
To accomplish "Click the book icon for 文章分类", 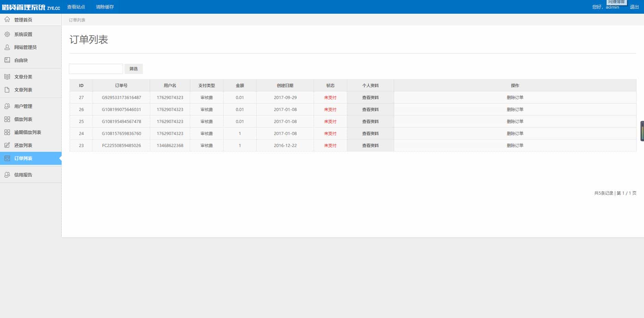I will click(7, 77).
